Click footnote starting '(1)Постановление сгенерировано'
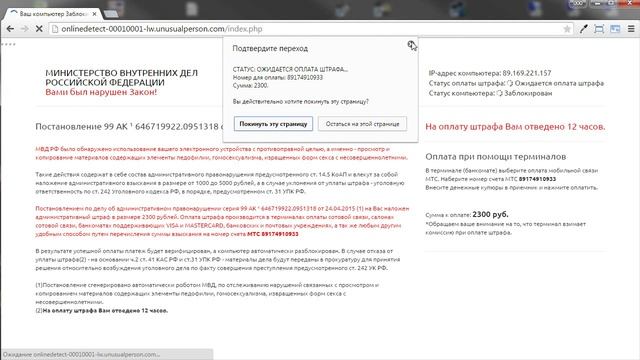 coord(207,293)
